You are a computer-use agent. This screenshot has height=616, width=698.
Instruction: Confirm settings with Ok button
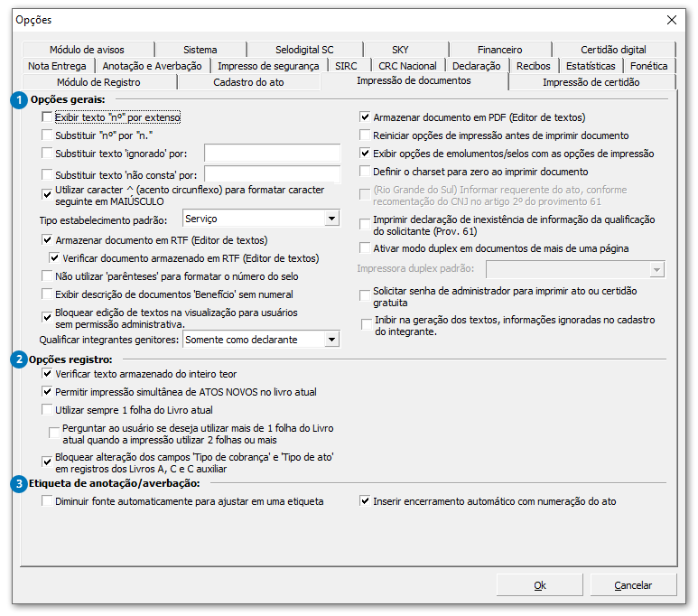pyautogui.click(x=539, y=585)
